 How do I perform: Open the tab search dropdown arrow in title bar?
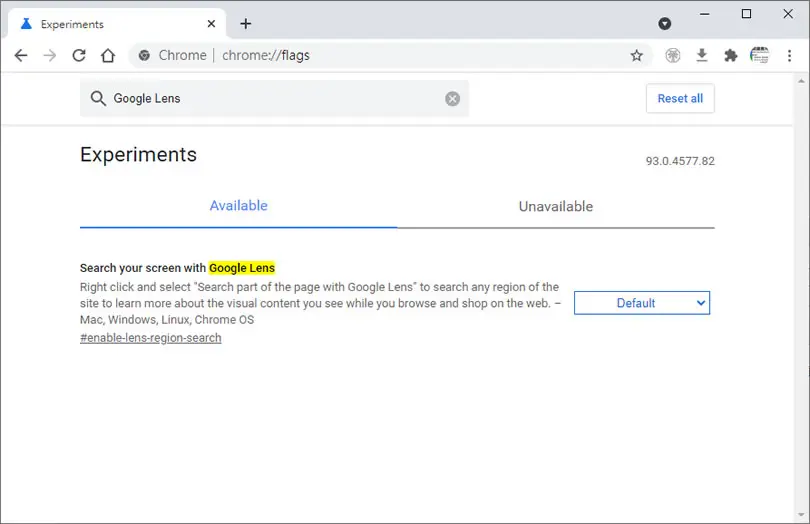[664, 23]
